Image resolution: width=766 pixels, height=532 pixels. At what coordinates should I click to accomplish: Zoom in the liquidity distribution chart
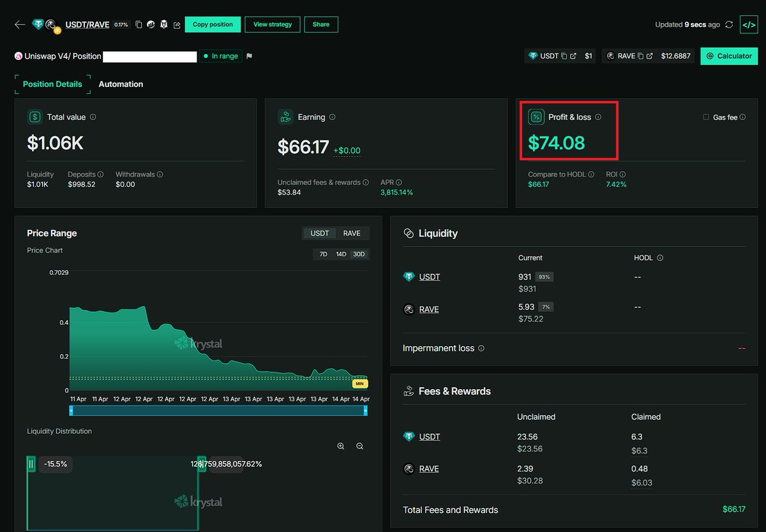[341, 447]
